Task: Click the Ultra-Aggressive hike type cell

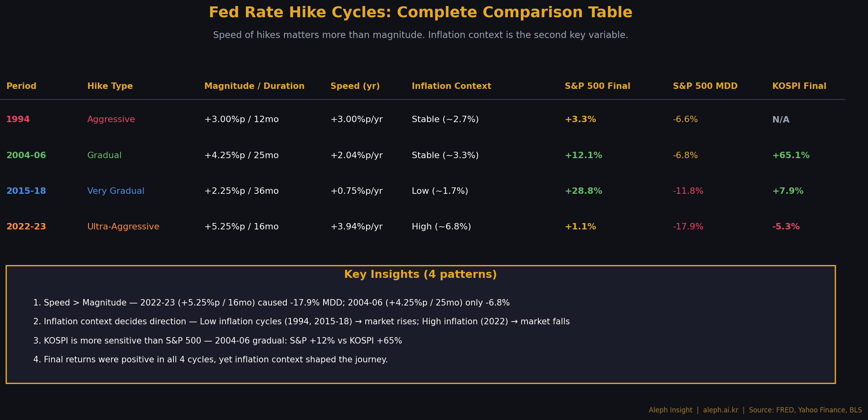Action: click(123, 227)
